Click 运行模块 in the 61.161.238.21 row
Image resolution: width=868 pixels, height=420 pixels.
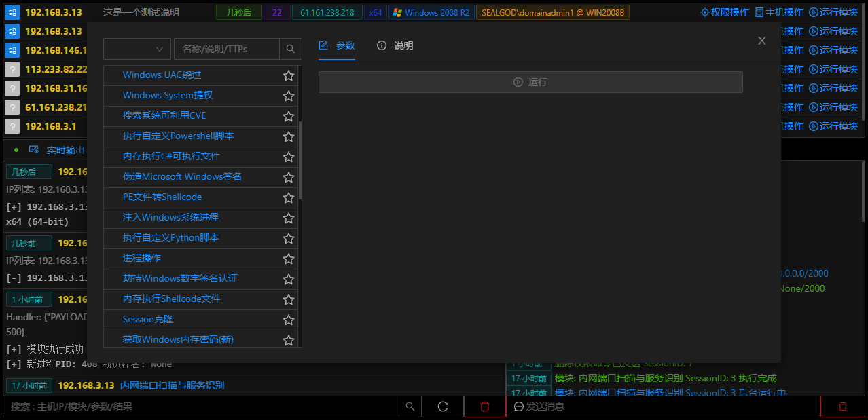833,107
